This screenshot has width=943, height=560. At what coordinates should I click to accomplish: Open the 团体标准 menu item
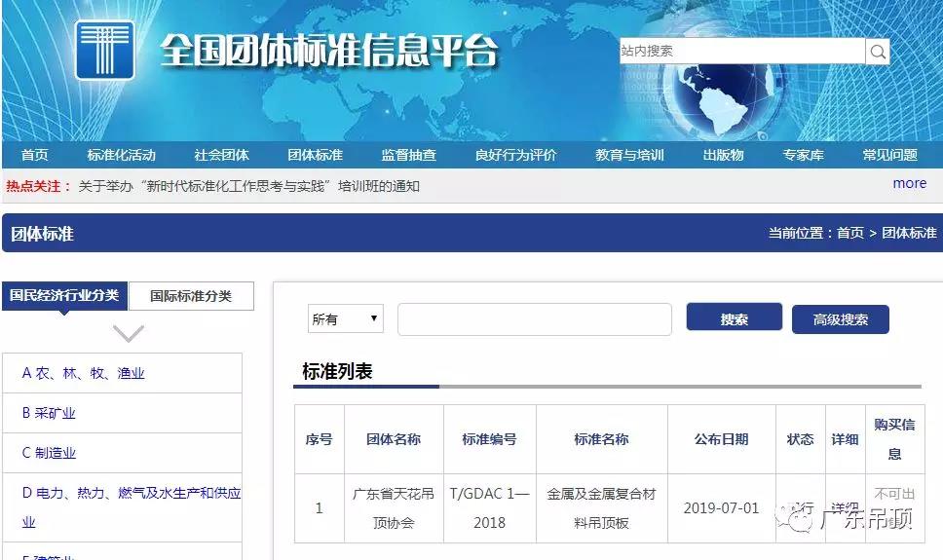click(x=315, y=155)
